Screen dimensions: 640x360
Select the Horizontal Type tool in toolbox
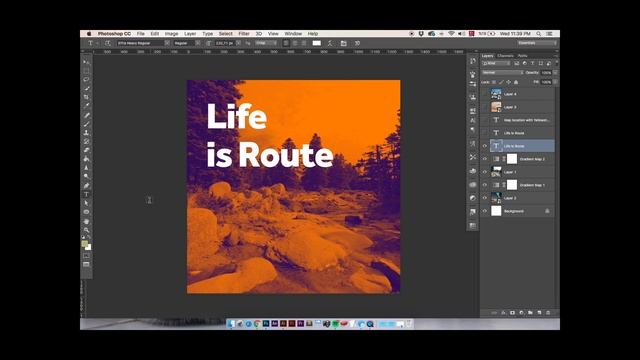[x=86, y=194]
